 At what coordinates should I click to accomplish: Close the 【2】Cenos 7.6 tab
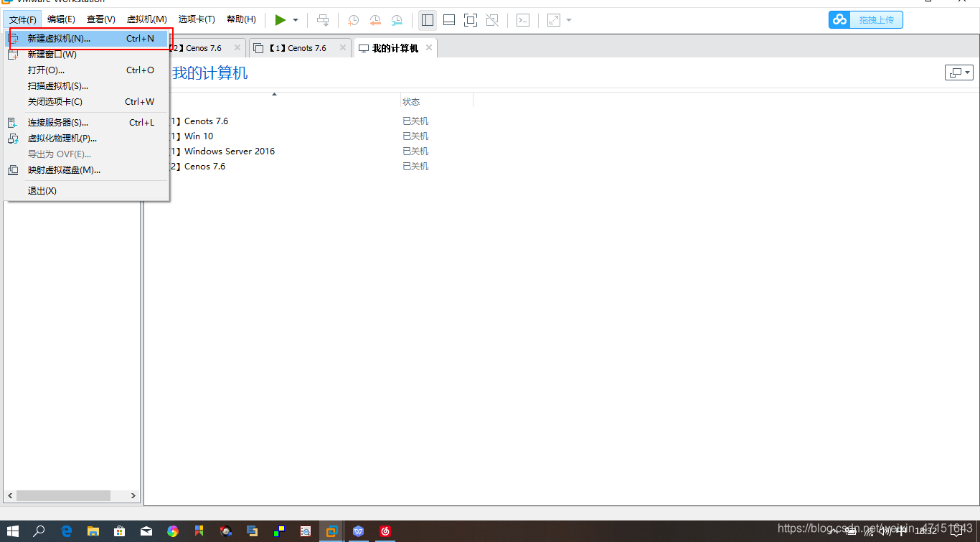[237, 48]
